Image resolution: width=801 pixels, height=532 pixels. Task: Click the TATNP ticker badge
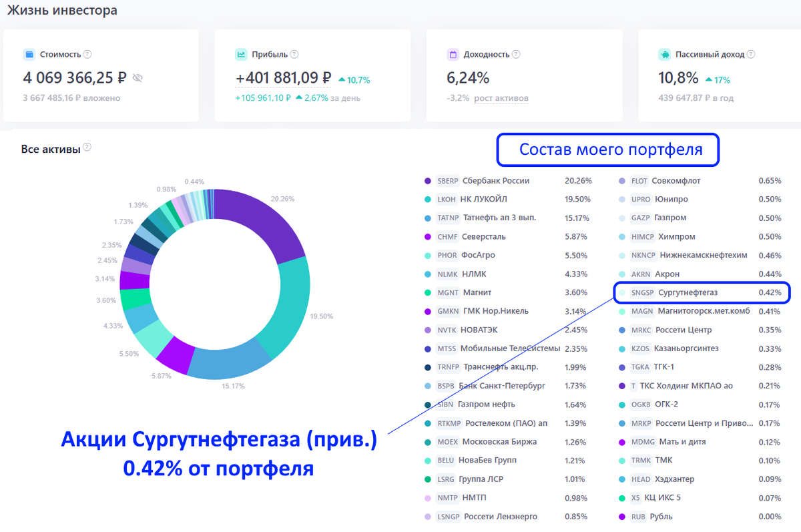447,218
